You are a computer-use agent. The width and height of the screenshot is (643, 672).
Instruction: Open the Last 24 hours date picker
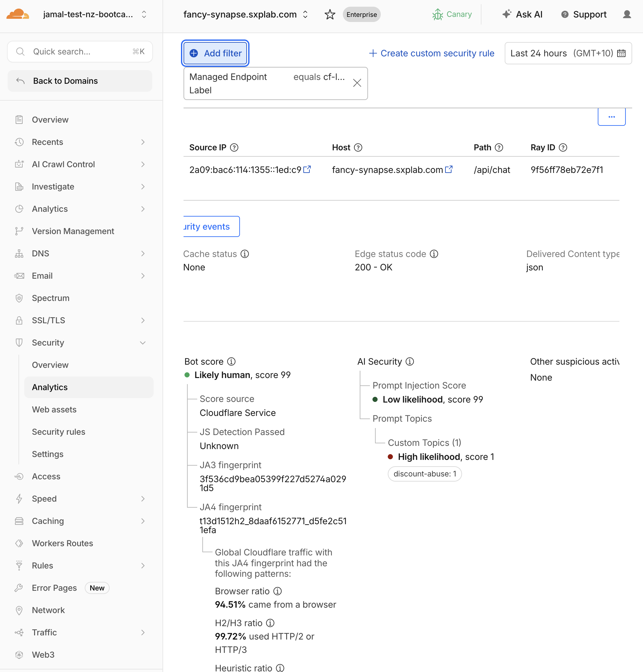pyautogui.click(x=568, y=53)
